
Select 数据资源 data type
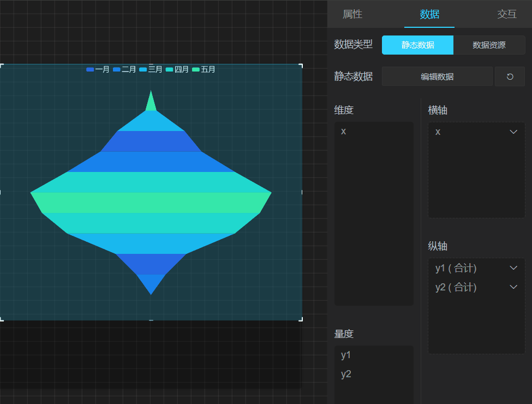pyautogui.click(x=489, y=45)
